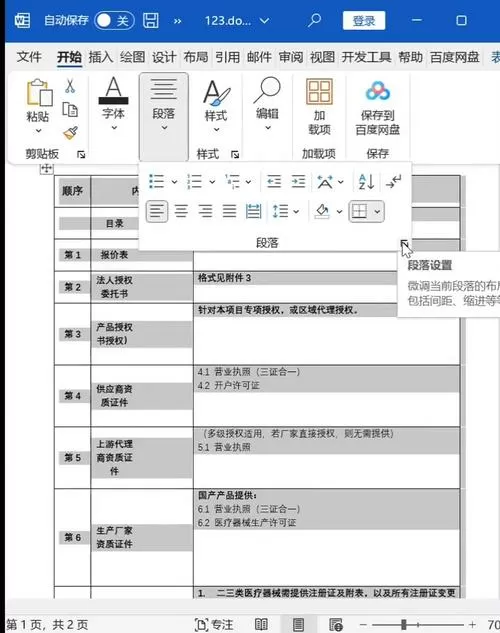
Task: Click the 加载项 add-ins button
Action: point(319,107)
